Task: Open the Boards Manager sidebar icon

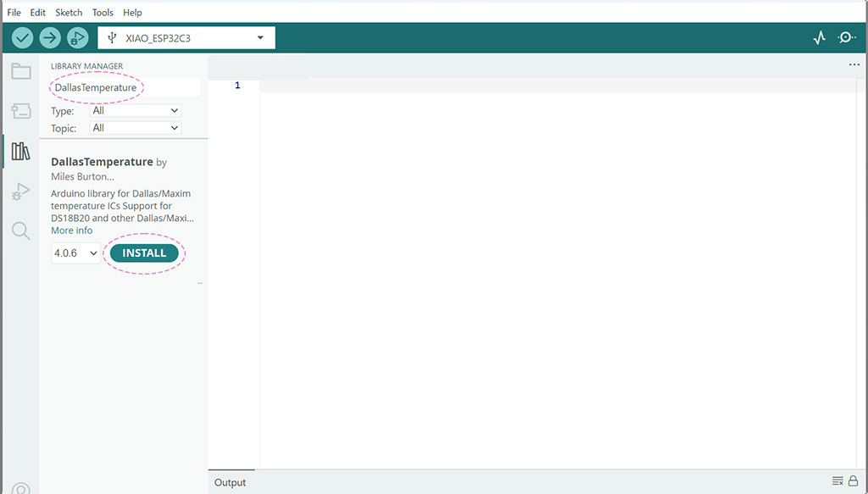Action: [x=20, y=111]
